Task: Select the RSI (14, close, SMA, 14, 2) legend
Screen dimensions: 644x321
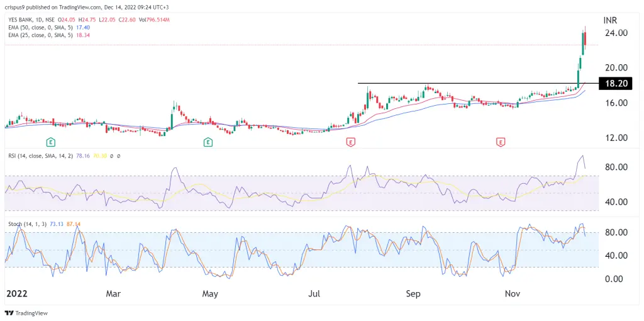Action: 41,156
